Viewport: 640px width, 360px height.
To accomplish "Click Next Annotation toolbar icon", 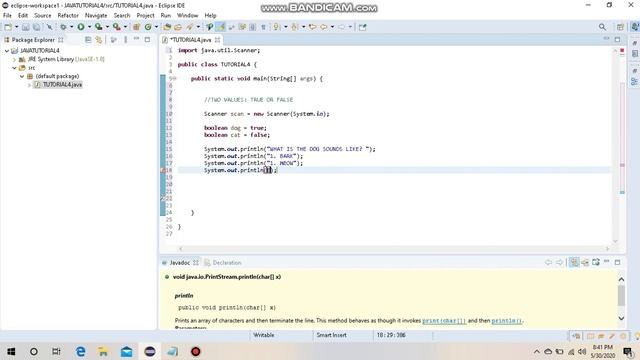I will coord(277,27).
